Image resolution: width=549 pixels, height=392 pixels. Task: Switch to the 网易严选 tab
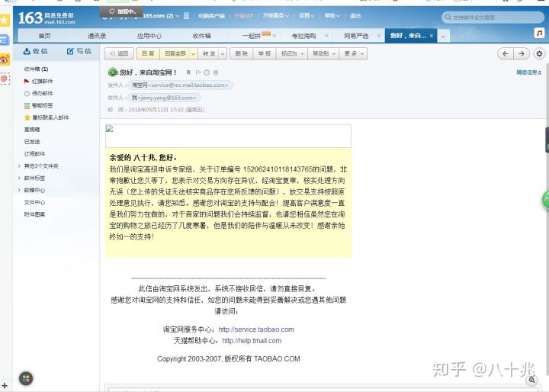click(356, 35)
